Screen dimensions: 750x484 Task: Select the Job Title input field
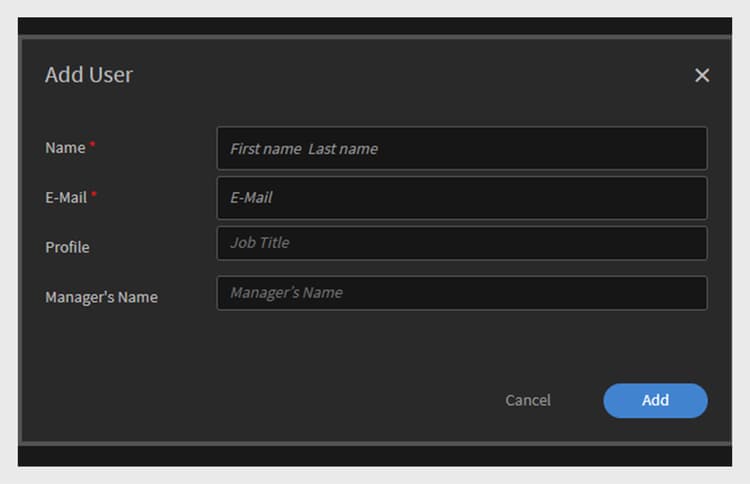[x=462, y=243]
